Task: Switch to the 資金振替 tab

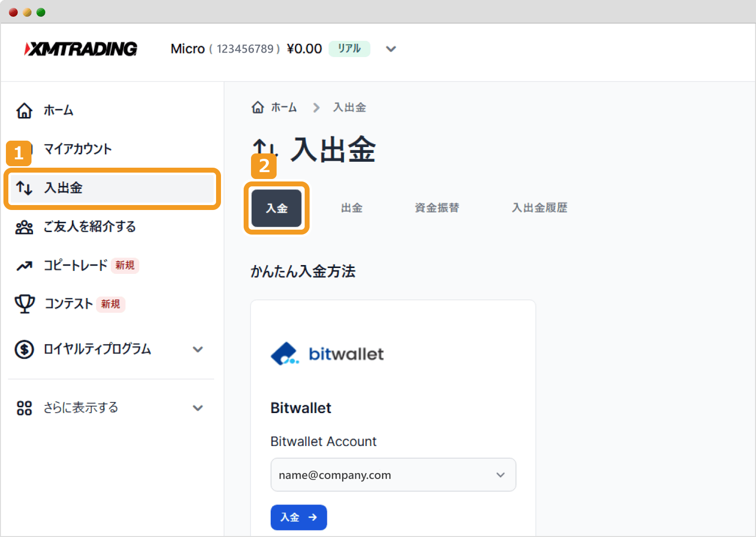Action: point(437,208)
